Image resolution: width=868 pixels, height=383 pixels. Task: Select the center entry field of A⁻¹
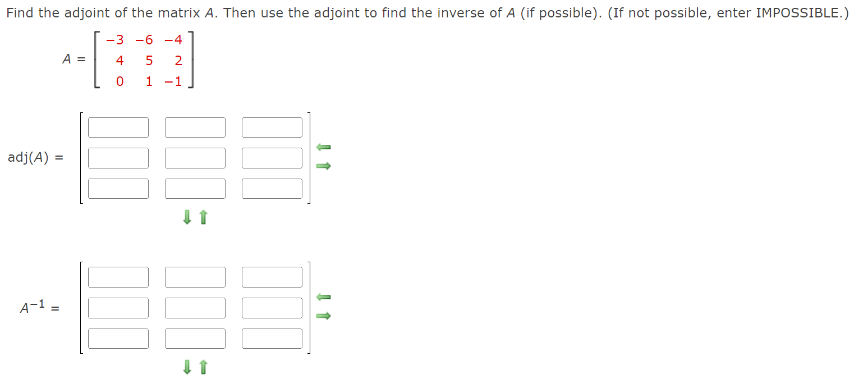click(x=195, y=308)
